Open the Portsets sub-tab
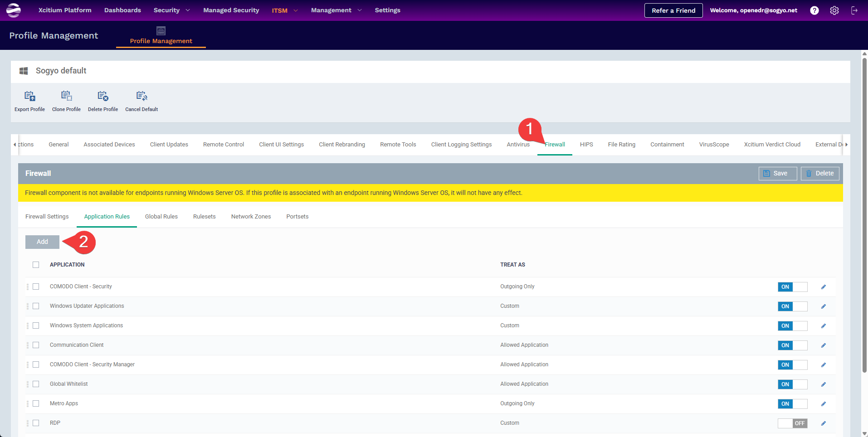This screenshot has height=437, width=868. [297, 217]
